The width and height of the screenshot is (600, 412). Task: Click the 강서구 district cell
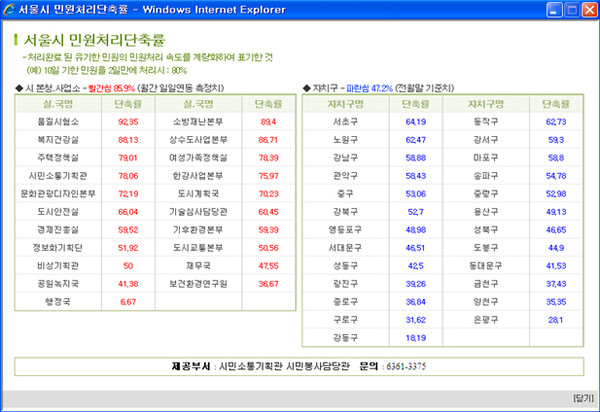(x=486, y=140)
